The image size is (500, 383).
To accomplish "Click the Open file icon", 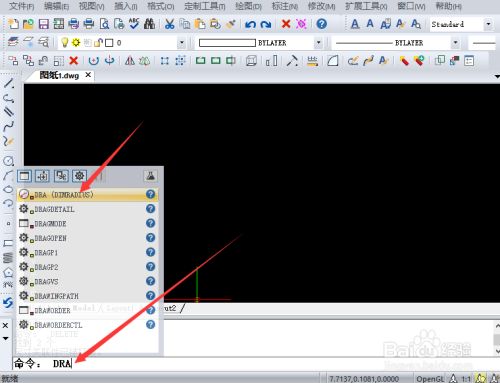I will 29,24.
